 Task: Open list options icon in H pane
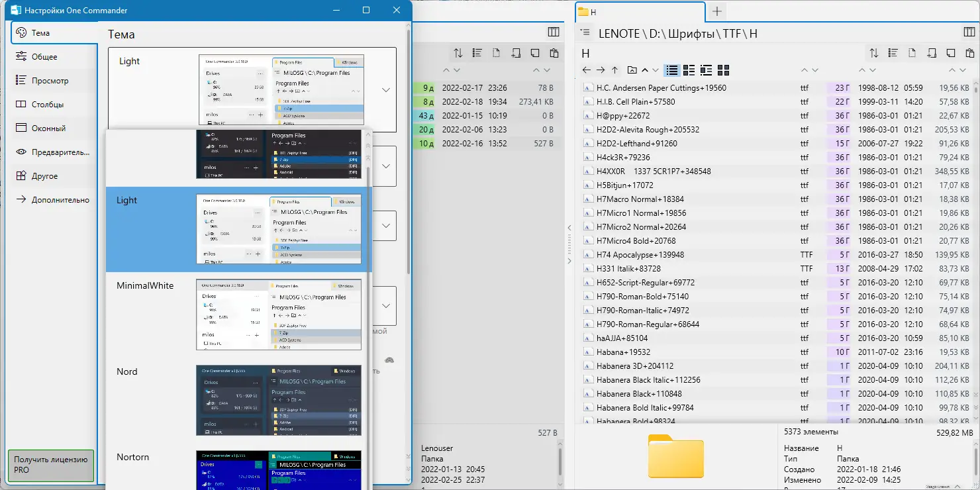tap(893, 53)
